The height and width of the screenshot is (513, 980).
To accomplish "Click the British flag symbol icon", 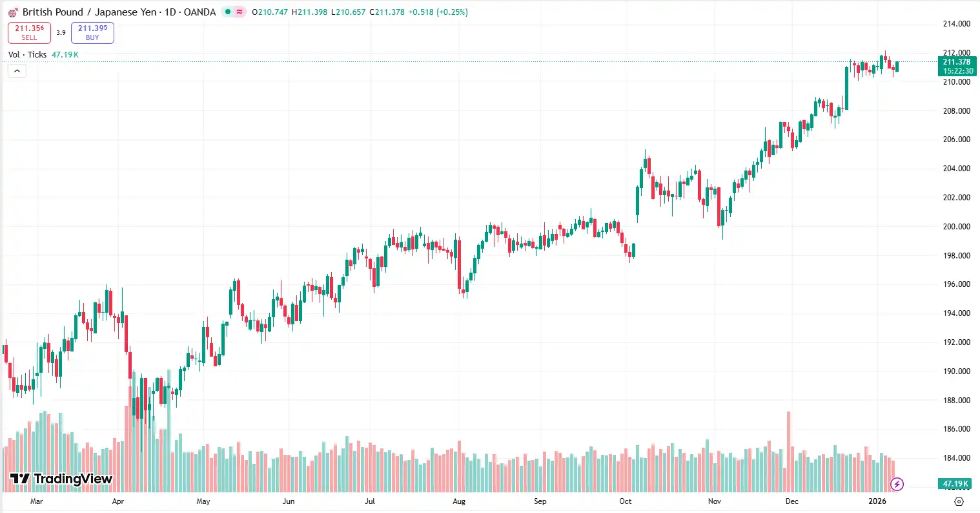I will 14,12.
